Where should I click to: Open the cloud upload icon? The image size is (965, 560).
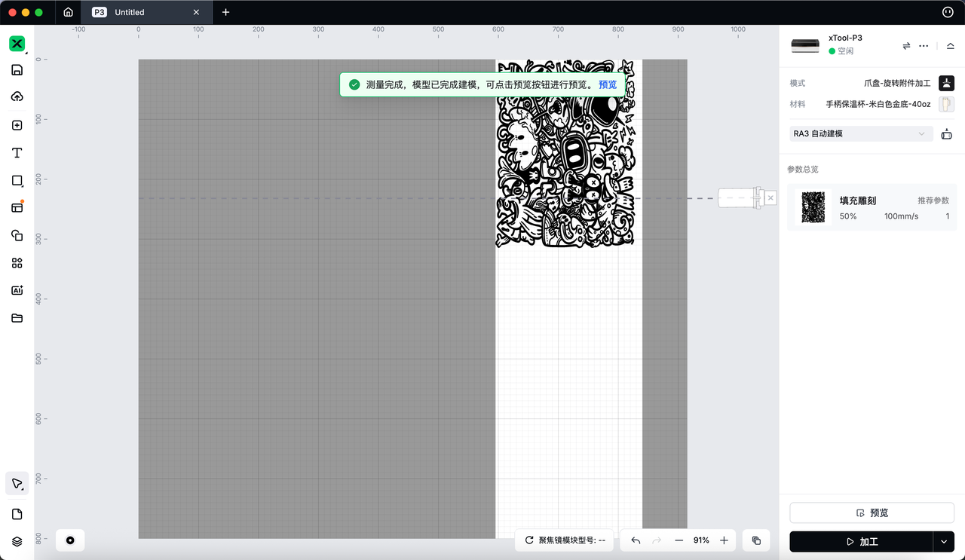coord(17,96)
